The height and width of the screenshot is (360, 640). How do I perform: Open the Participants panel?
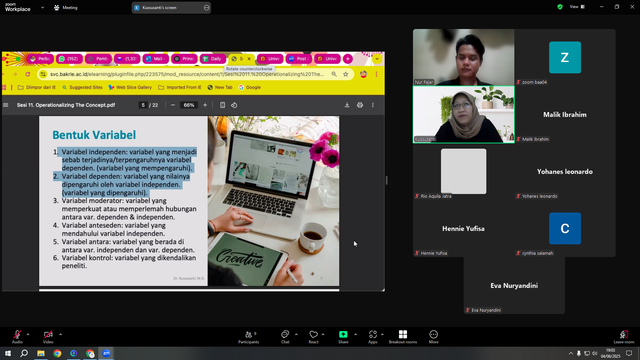click(x=249, y=337)
